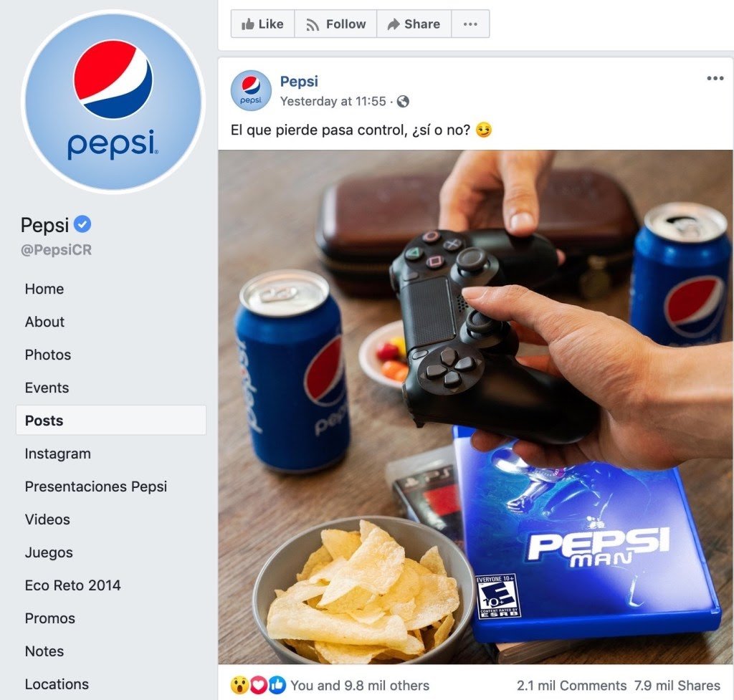The height and width of the screenshot is (700, 734).
Task: Click the globe public-audience icon on post
Action: pyautogui.click(x=403, y=102)
